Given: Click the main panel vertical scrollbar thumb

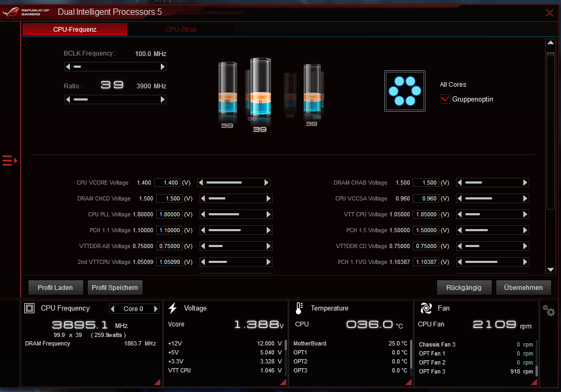Looking at the screenshot, I should pos(550,131).
